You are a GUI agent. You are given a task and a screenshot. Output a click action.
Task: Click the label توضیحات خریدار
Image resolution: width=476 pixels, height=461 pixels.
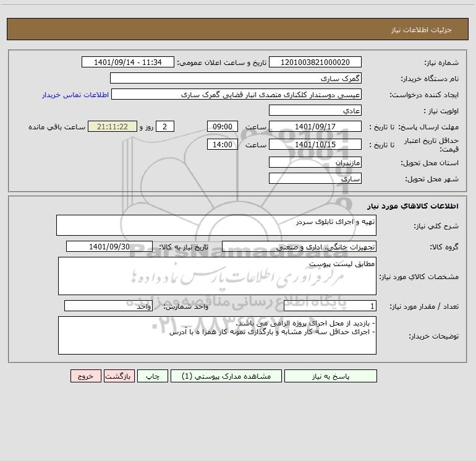pos(434,337)
